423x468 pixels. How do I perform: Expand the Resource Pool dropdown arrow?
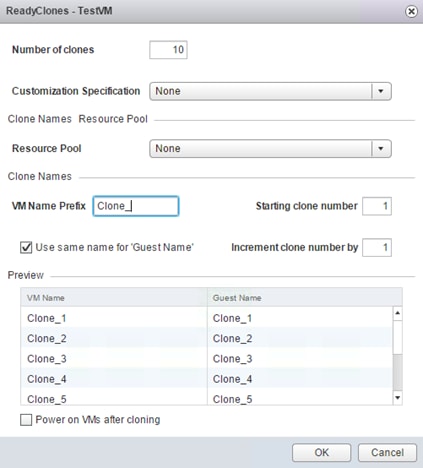tap(381, 148)
